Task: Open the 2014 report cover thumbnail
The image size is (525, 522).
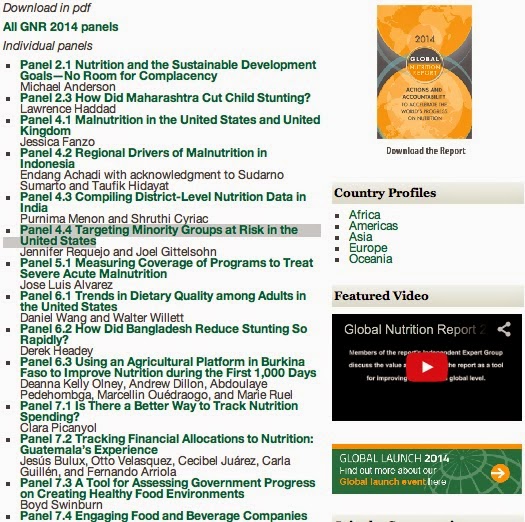Action: 424,72
